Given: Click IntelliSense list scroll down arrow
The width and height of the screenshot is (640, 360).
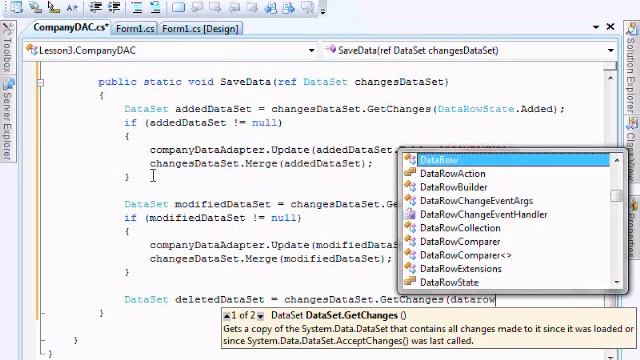Looking at the screenshot, I should [x=617, y=282].
